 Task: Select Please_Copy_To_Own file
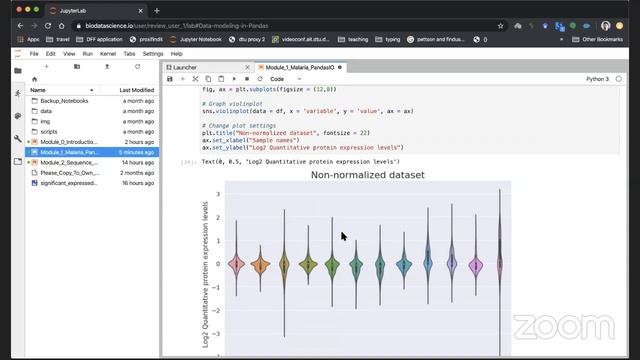tap(92, 173)
